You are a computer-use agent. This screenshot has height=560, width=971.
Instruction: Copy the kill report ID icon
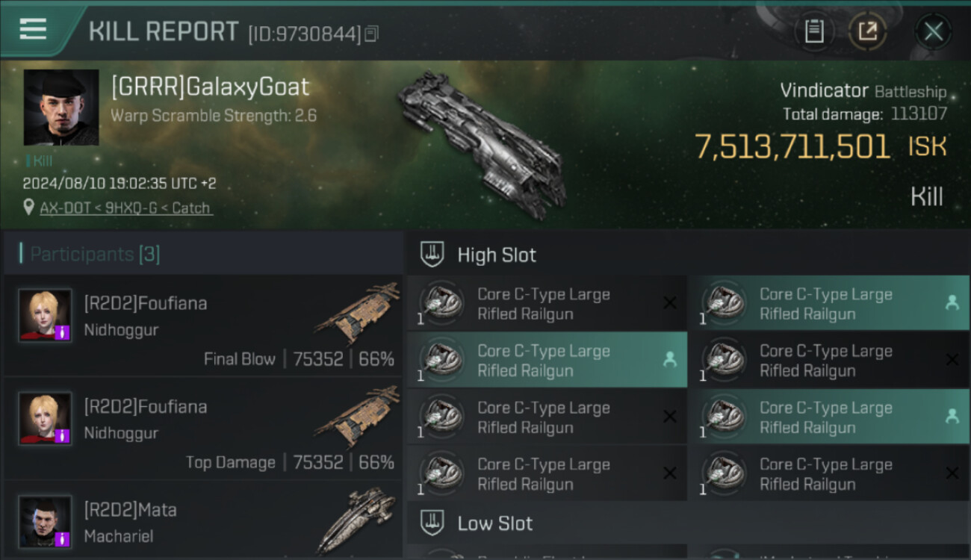[371, 34]
